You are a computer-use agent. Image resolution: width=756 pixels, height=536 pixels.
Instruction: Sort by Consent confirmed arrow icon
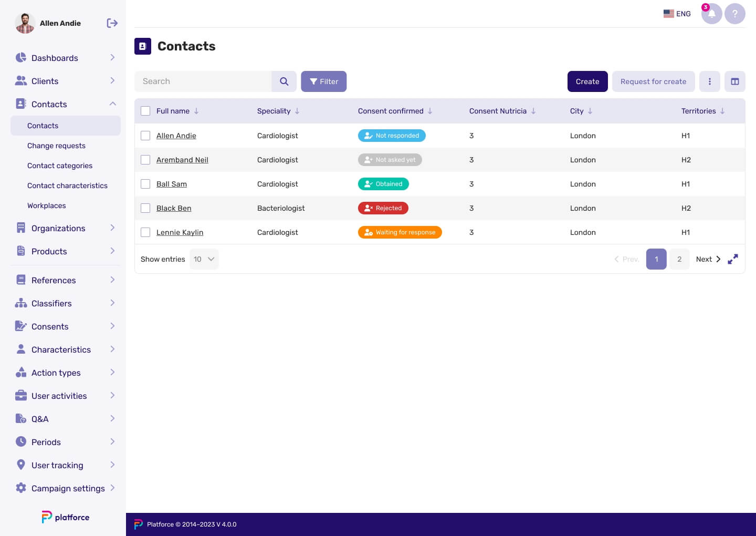[430, 111]
